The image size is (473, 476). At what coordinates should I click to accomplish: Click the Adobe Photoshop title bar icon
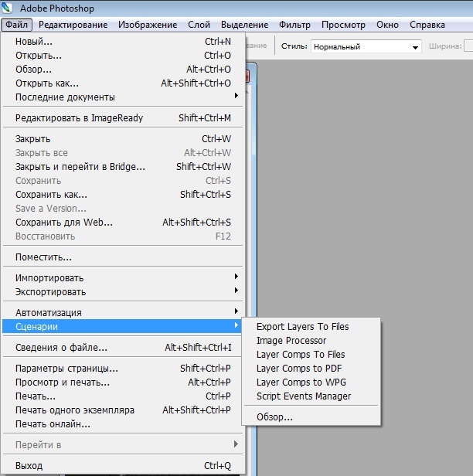9,8
